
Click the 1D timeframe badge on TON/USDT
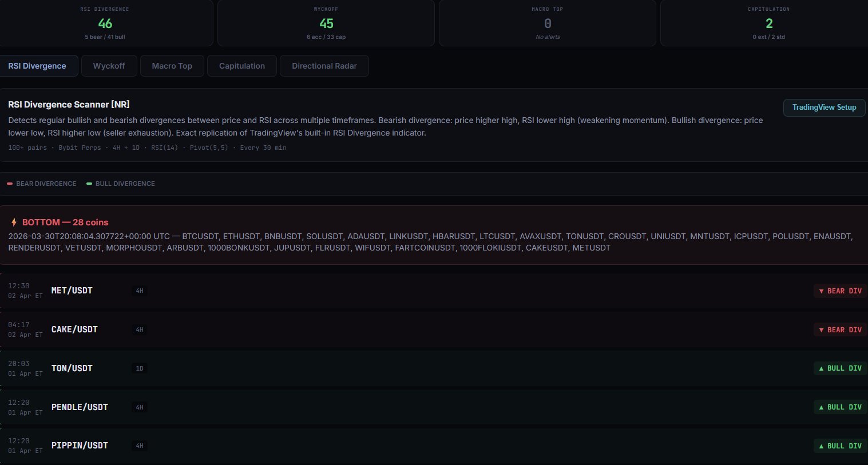pos(140,368)
